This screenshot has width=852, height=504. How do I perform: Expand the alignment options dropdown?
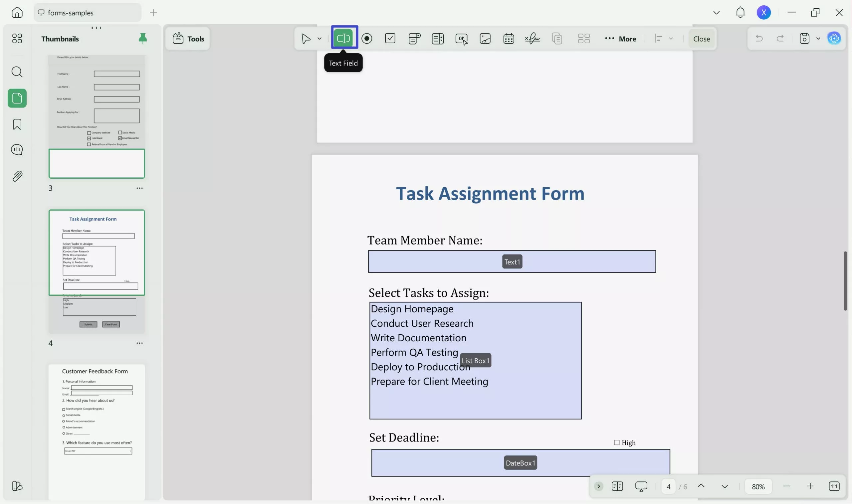(x=672, y=38)
